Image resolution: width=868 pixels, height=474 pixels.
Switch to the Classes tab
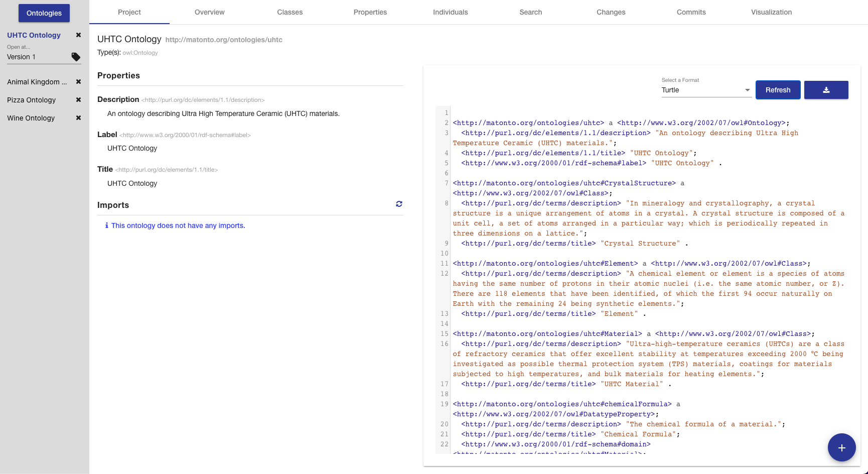(x=290, y=12)
